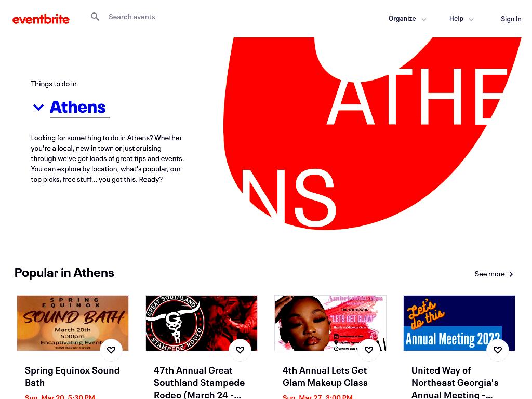Like the Spring Equinox Sound Bath event
532x399 pixels.
point(111,350)
